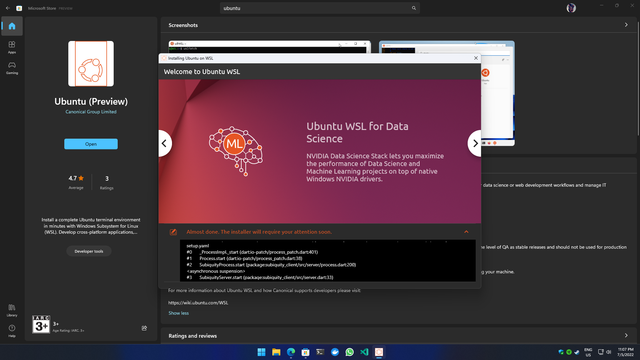Open Microsoft Edge from the taskbar

(x=291, y=352)
